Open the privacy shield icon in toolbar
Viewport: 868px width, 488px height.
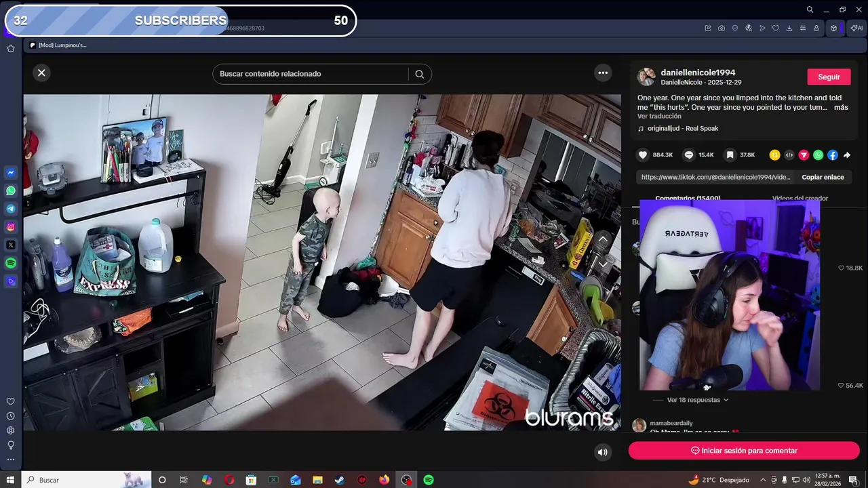735,28
